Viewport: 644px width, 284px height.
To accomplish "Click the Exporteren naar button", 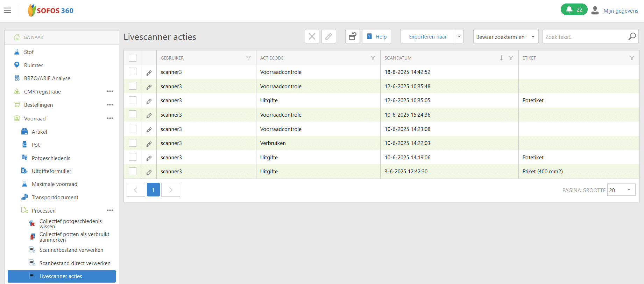I will pos(427,36).
